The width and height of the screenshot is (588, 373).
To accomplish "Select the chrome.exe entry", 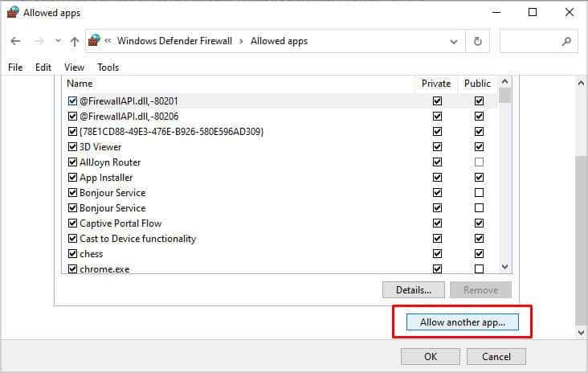I will (104, 269).
